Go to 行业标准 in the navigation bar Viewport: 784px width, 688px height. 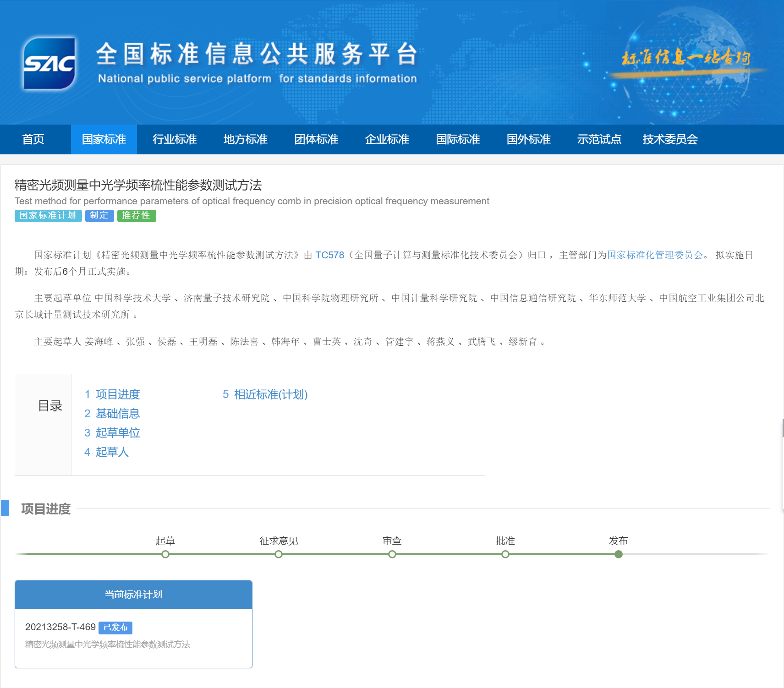click(175, 139)
